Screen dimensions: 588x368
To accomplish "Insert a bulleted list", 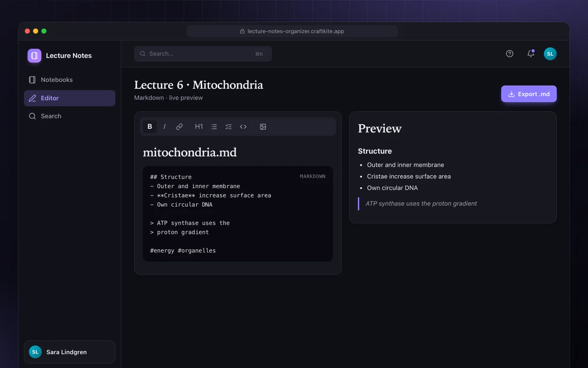I will 214,126.
